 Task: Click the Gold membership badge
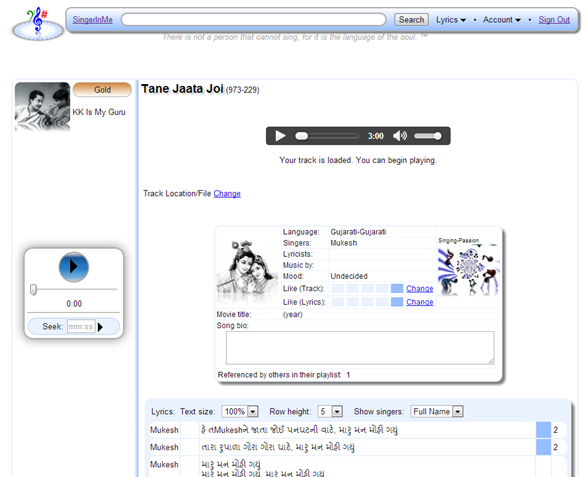102,90
